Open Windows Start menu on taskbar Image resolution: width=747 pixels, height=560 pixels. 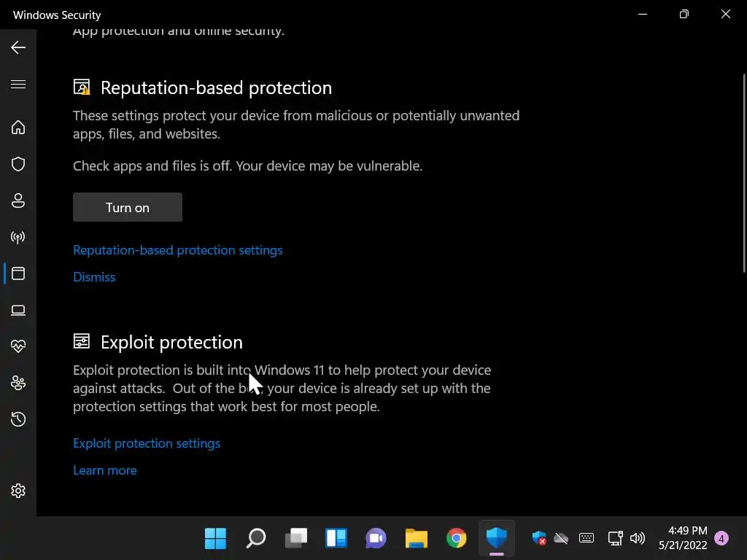215,539
